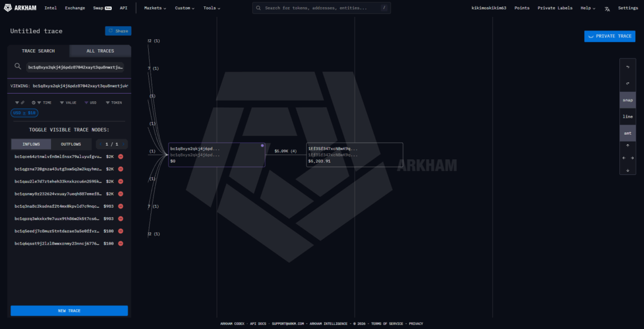Open the Help dropdown menu

pyautogui.click(x=588, y=8)
